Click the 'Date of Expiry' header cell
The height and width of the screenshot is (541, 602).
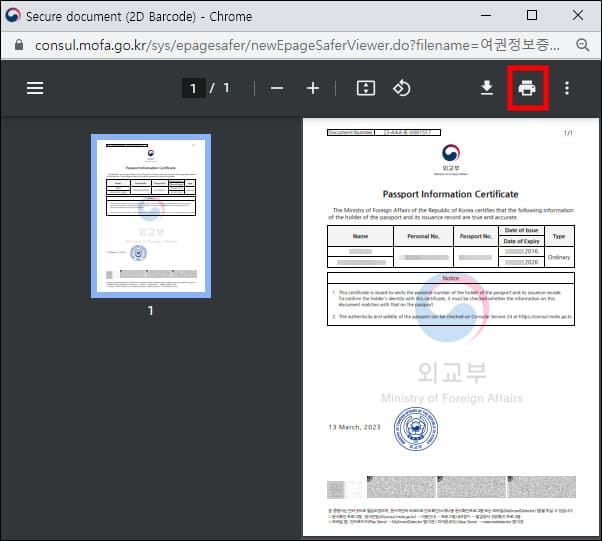coord(521,241)
